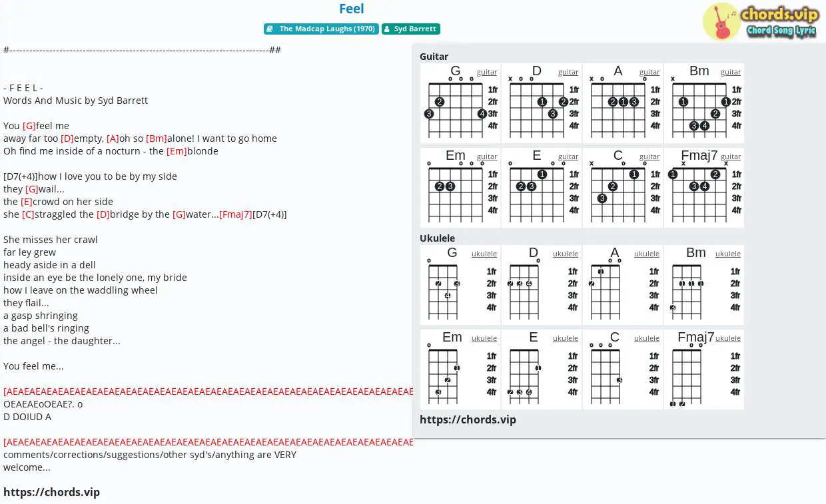This screenshot has width=826, height=504.
Task: Click the guitar link beside Fmaj7 chord
Action: [x=731, y=156]
